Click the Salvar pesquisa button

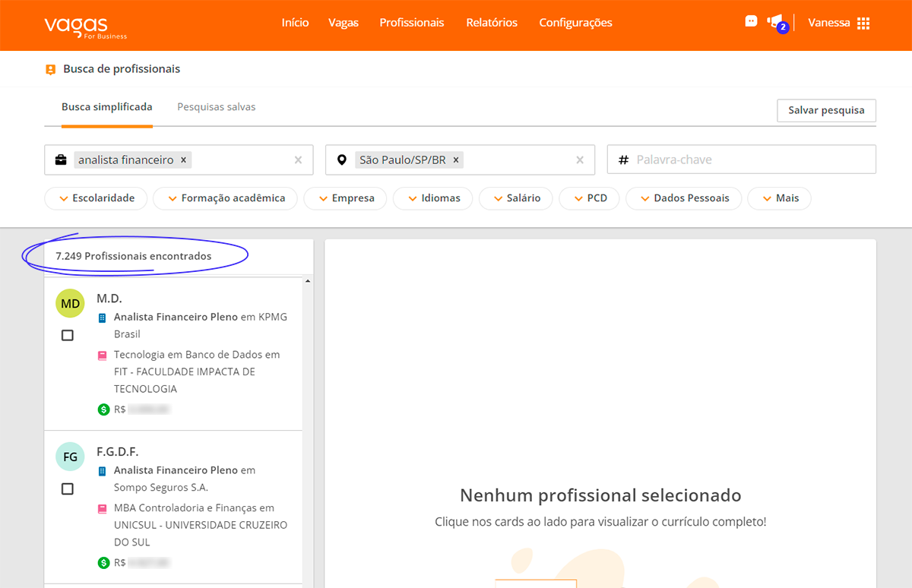click(x=826, y=110)
